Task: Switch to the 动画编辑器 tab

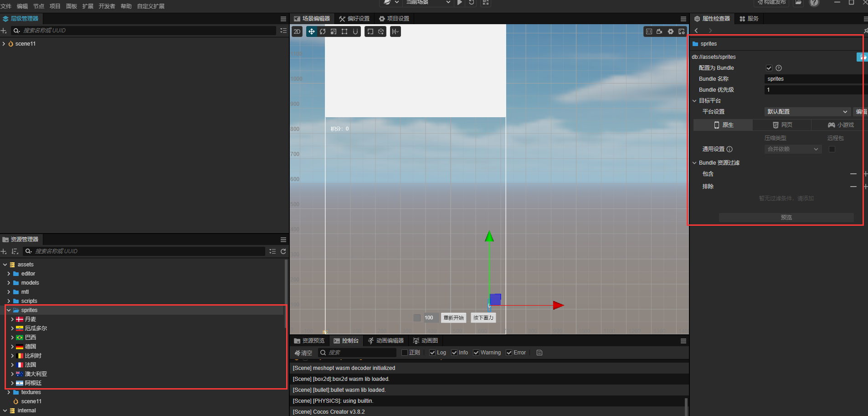Action: (x=385, y=341)
